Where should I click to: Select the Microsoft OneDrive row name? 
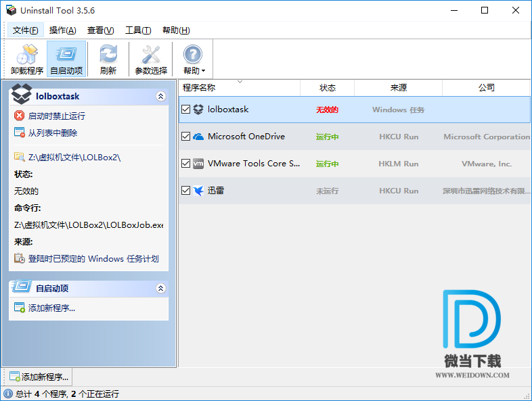coord(246,137)
